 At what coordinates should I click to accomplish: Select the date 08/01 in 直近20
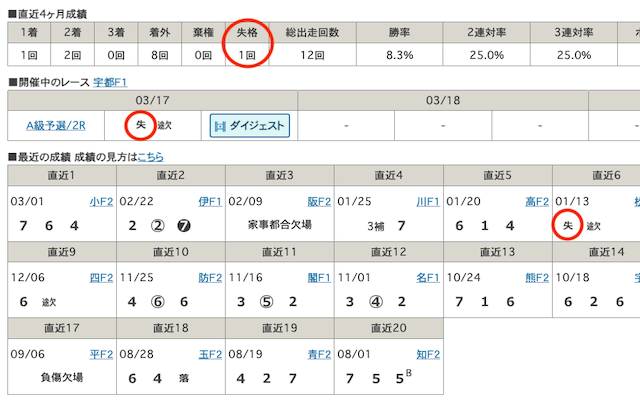[354, 354]
